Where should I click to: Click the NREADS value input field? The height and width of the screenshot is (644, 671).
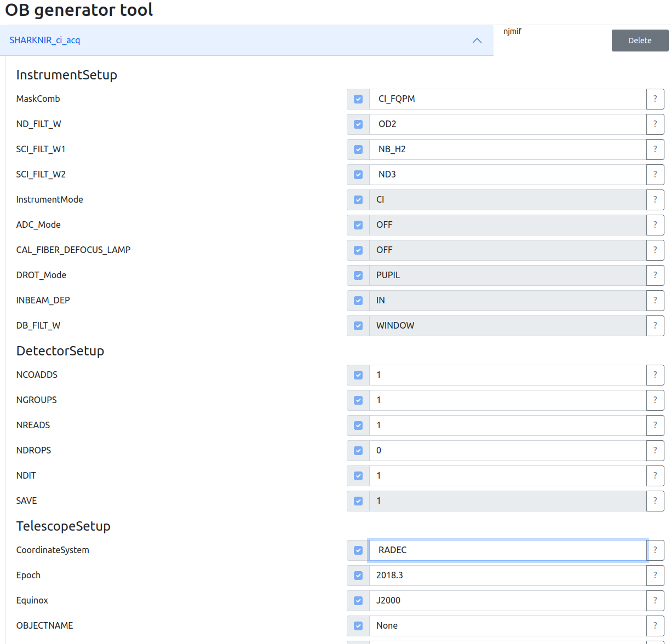[507, 426]
